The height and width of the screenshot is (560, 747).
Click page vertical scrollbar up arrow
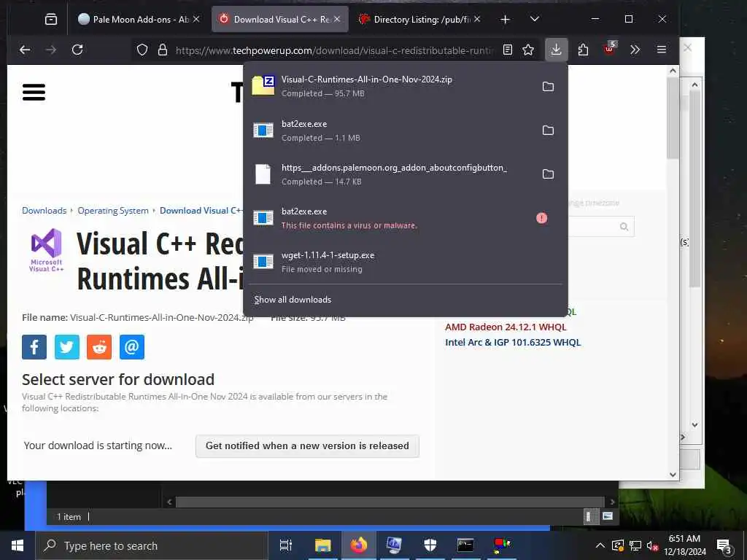(673, 71)
